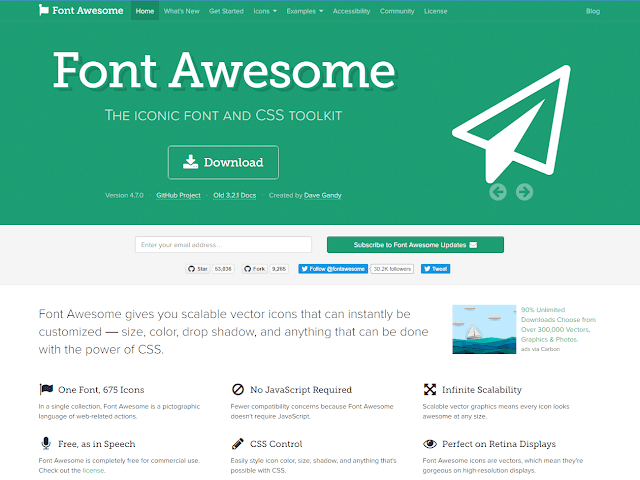This screenshot has width=640, height=480.
Task: Click the One Font, 675 Icons heading
Action: [x=101, y=390]
